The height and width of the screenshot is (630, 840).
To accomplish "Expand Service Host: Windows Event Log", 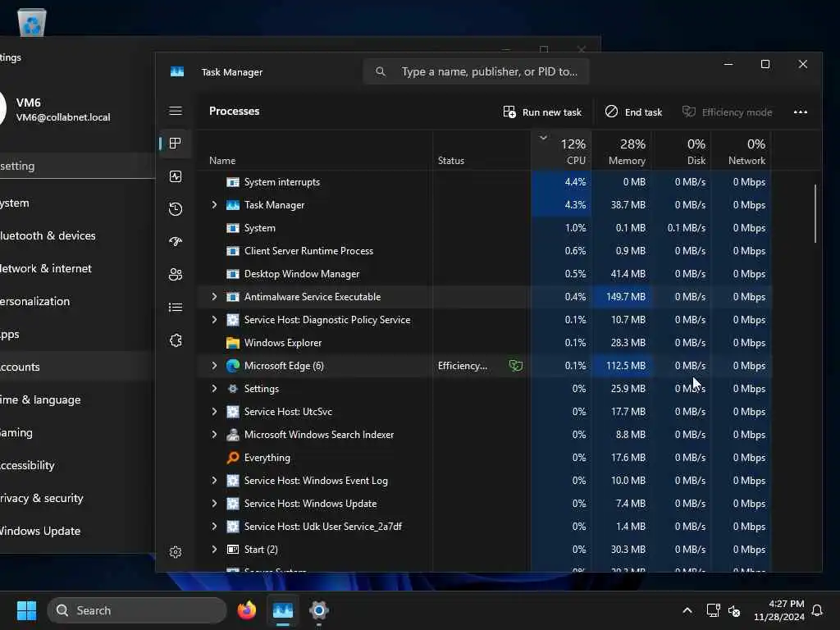I will pos(214,481).
